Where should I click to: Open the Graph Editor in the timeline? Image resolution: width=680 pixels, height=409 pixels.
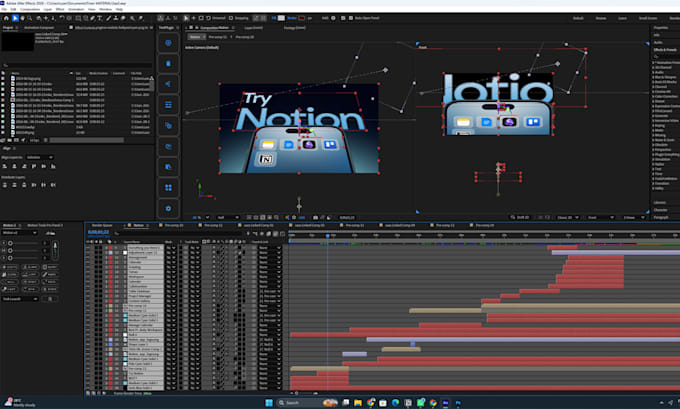click(x=282, y=234)
